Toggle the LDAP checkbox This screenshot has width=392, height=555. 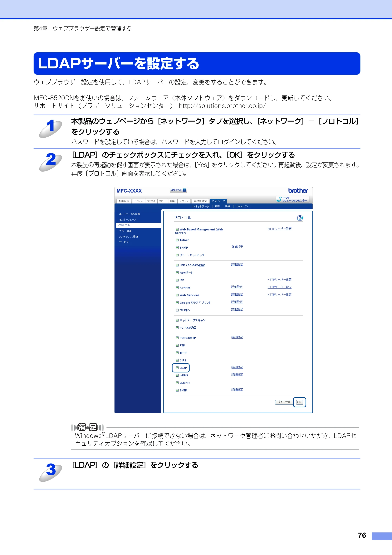tap(177, 368)
